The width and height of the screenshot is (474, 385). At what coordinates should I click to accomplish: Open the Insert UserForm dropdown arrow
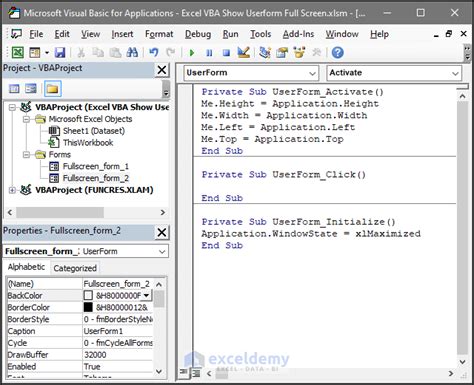click(47, 53)
